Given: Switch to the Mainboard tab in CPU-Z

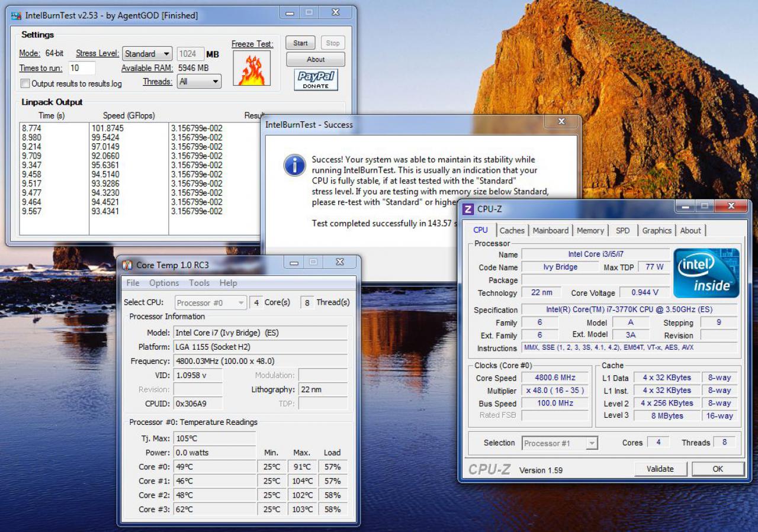Looking at the screenshot, I should click(550, 231).
